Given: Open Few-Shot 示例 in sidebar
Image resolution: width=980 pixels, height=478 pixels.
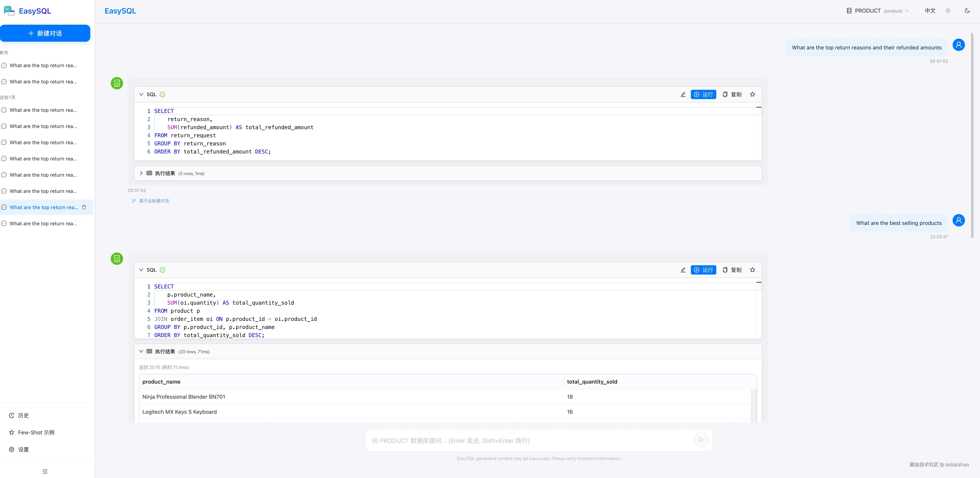Looking at the screenshot, I should (36, 432).
